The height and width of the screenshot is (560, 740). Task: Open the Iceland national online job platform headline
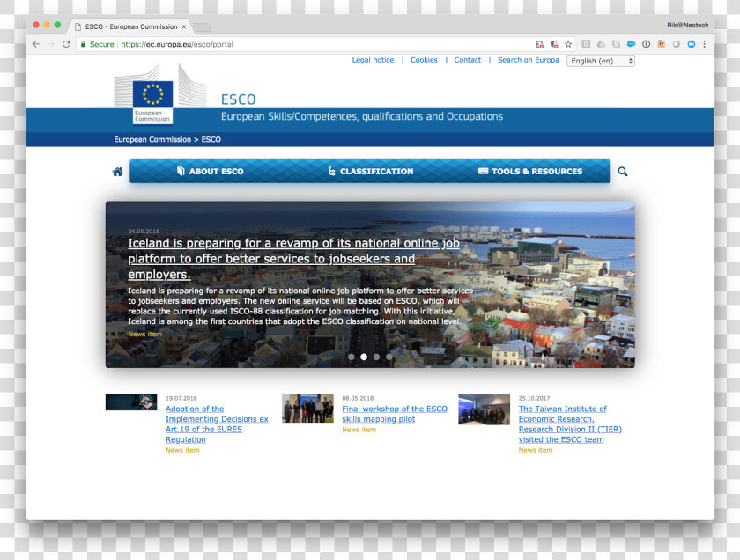click(x=293, y=259)
